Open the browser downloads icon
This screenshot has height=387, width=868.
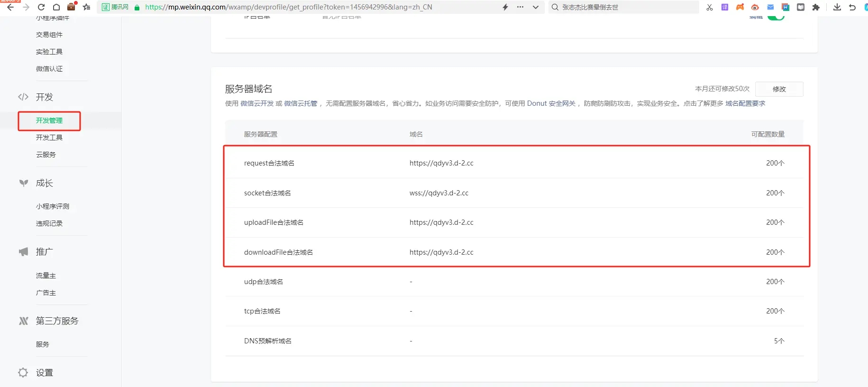(x=837, y=7)
